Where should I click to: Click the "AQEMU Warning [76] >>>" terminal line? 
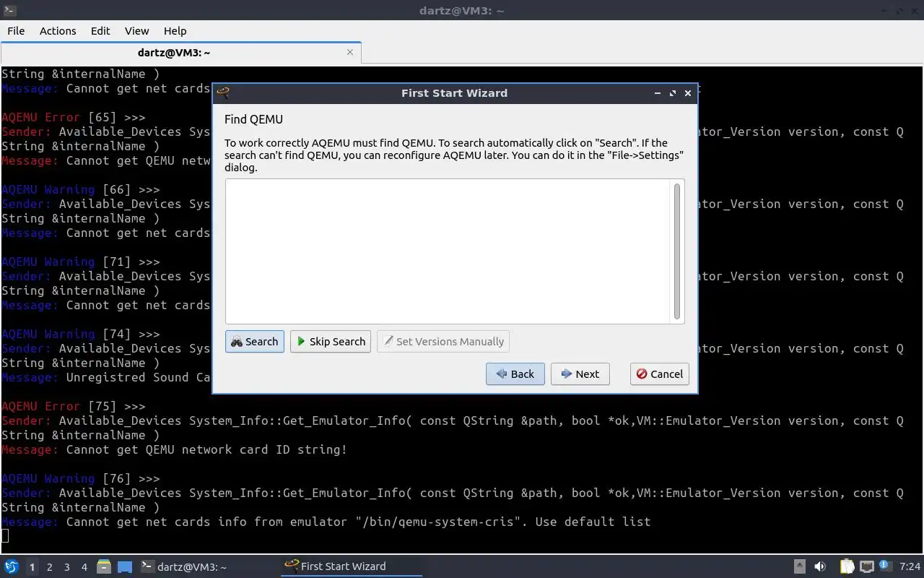(81, 478)
